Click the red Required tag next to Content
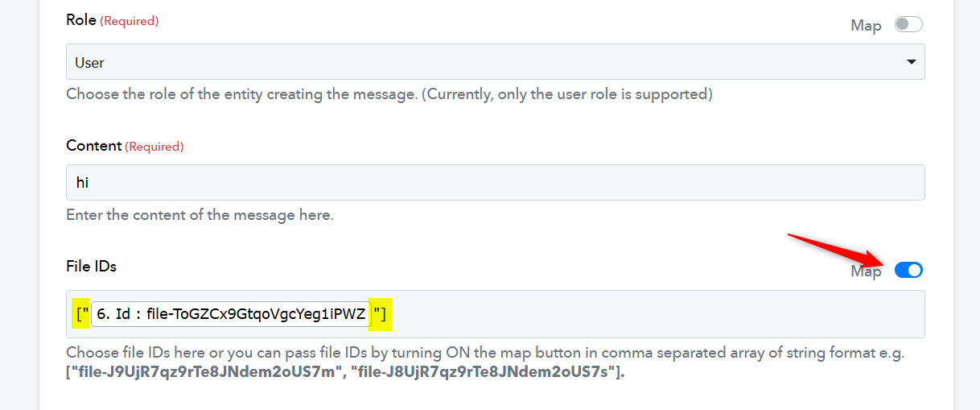The image size is (980, 410). coord(154,147)
